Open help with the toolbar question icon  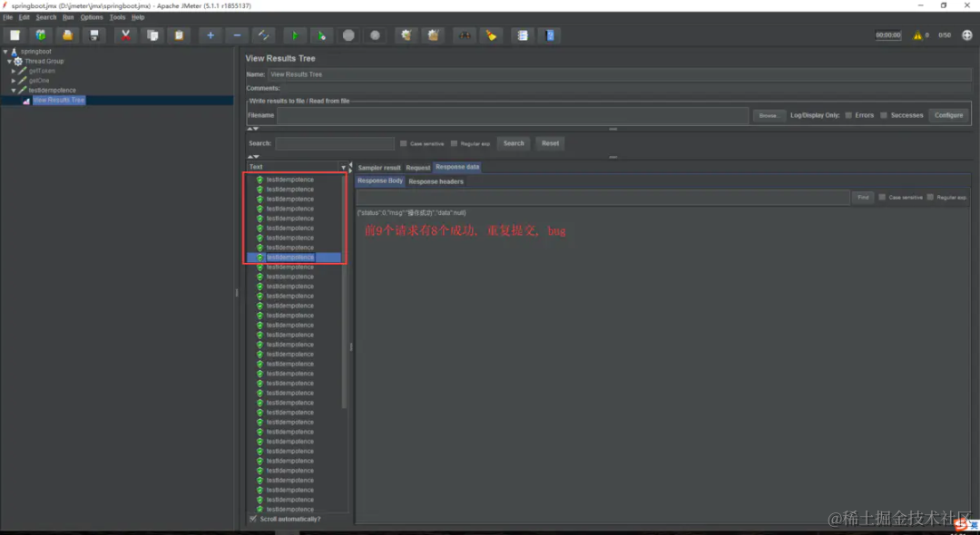pos(549,35)
